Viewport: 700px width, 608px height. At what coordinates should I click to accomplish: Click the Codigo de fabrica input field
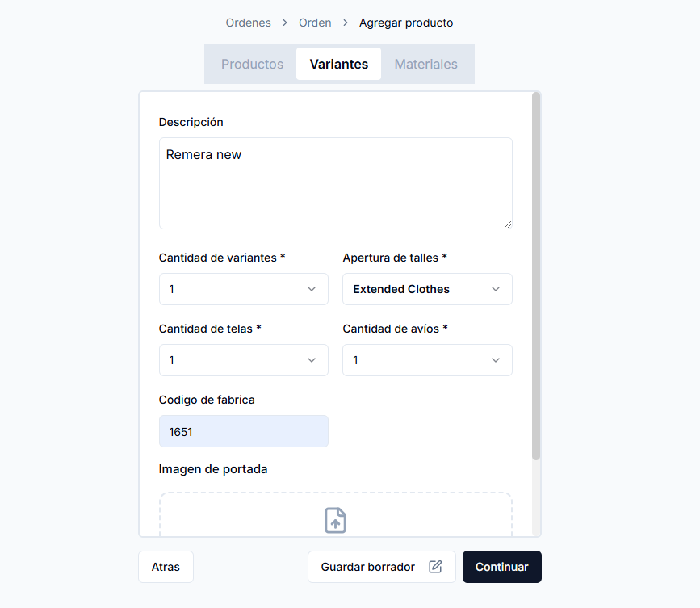pos(244,431)
